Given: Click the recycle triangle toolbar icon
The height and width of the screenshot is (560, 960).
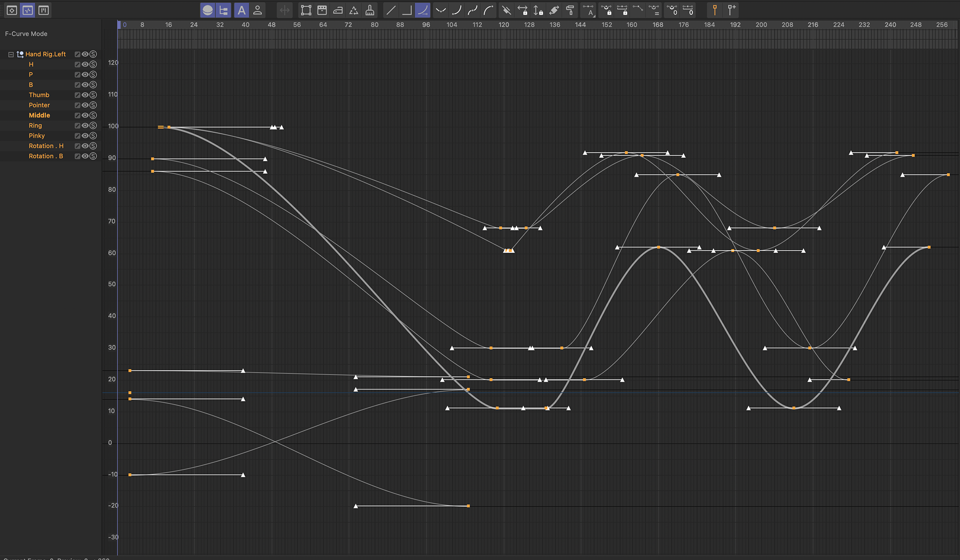Looking at the screenshot, I should pos(353,10).
